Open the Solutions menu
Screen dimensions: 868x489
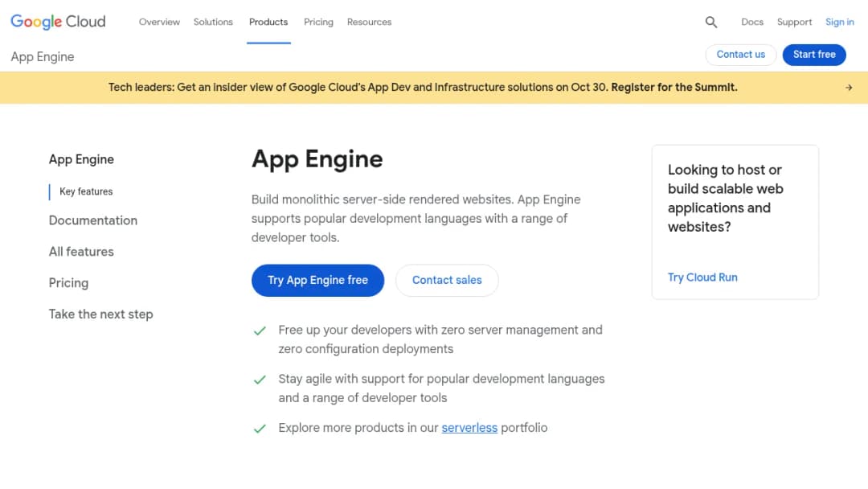click(x=213, y=23)
